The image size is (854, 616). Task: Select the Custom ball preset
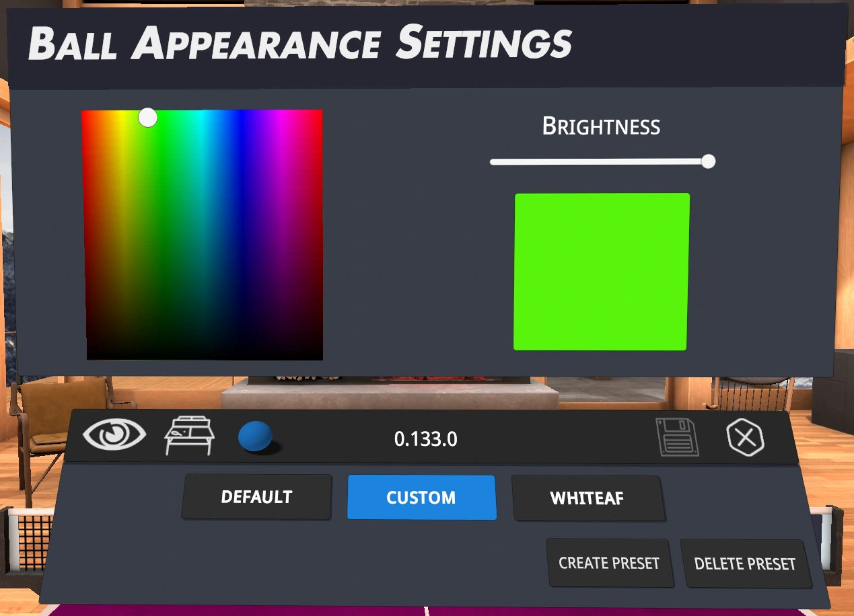[x=421, y=498]
